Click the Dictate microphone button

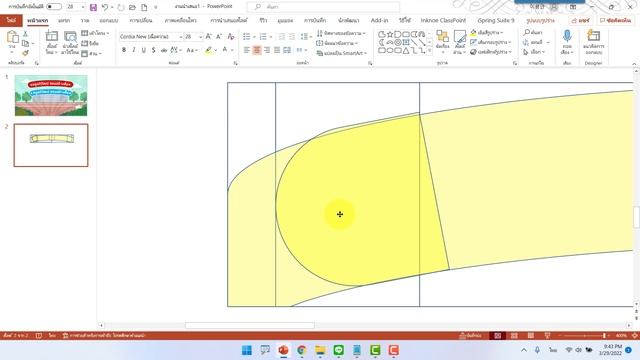pos(567,42)
